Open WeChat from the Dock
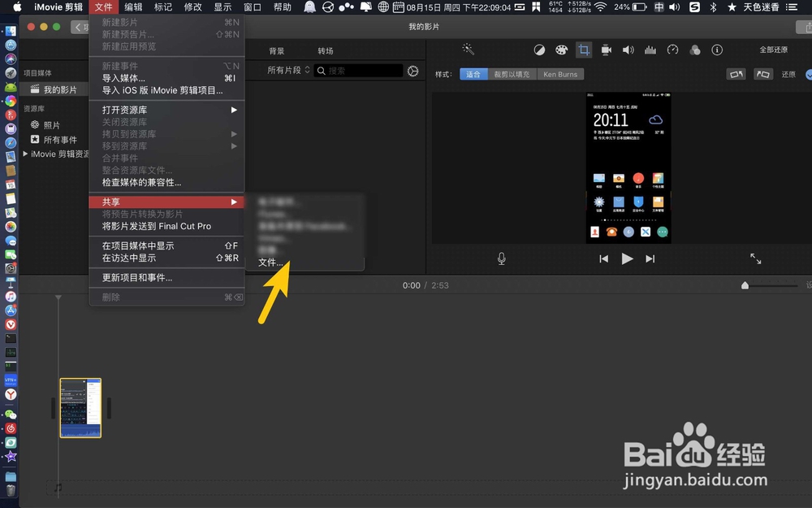This screenshot has height=508, width=812. (11, 415)
